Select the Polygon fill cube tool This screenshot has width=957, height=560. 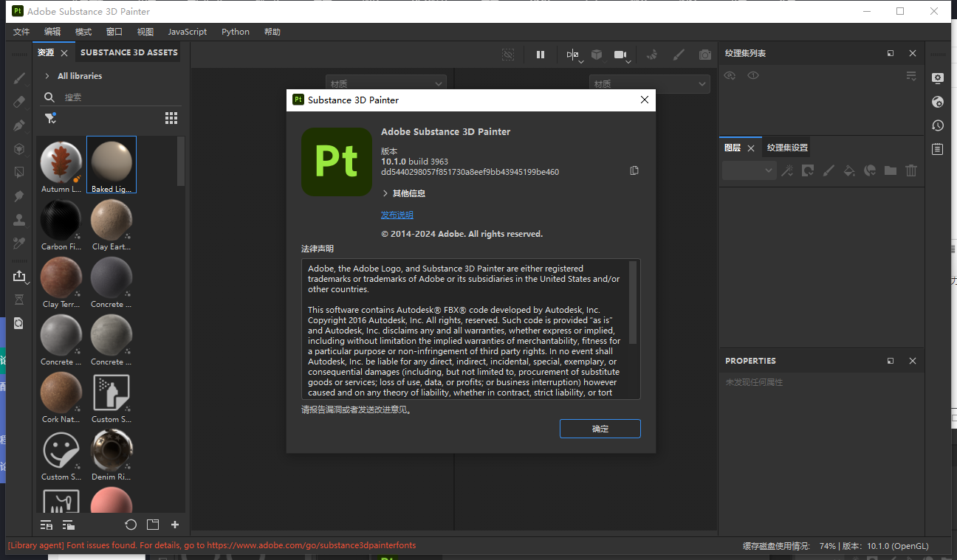pos(20,149)
